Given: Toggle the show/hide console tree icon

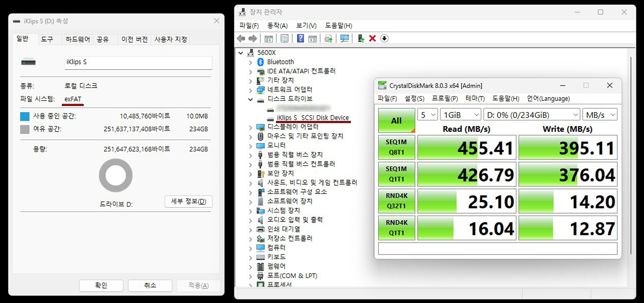Looking at the screenshot, I should point(268,39).
